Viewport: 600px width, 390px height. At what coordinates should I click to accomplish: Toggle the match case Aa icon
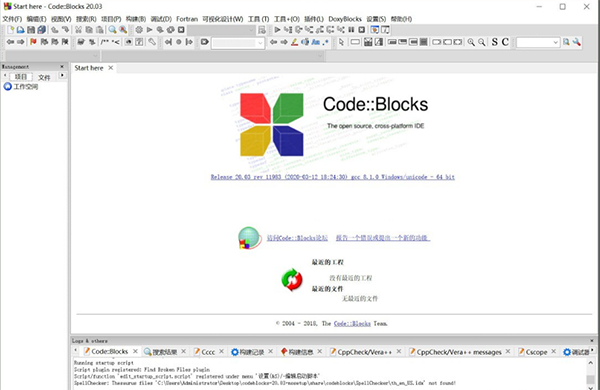point(315,42)
